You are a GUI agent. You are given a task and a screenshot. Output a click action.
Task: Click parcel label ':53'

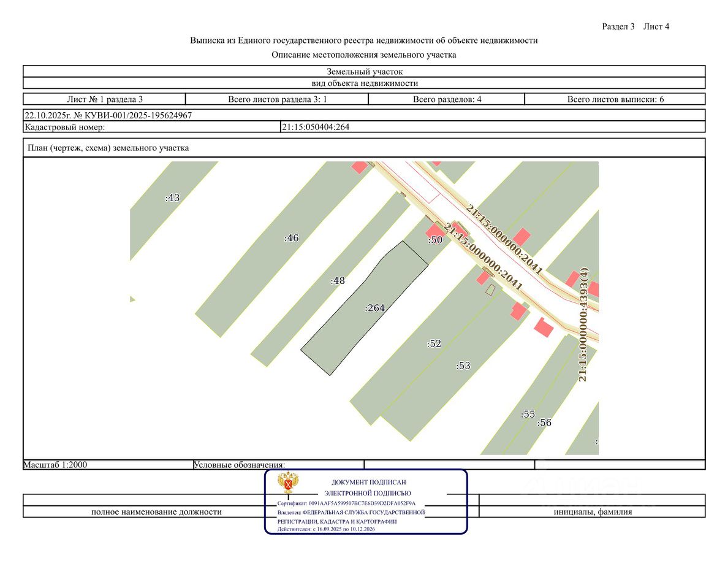click(x=463, y=366)
